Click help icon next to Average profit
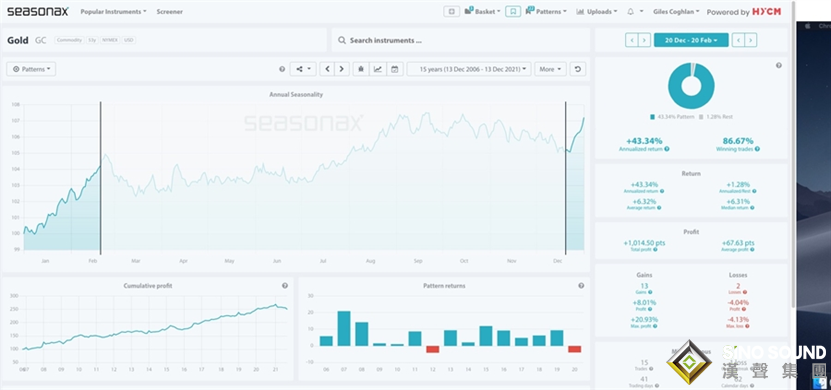Viewport: 831px width, 390px height. (x=753, y=250)
